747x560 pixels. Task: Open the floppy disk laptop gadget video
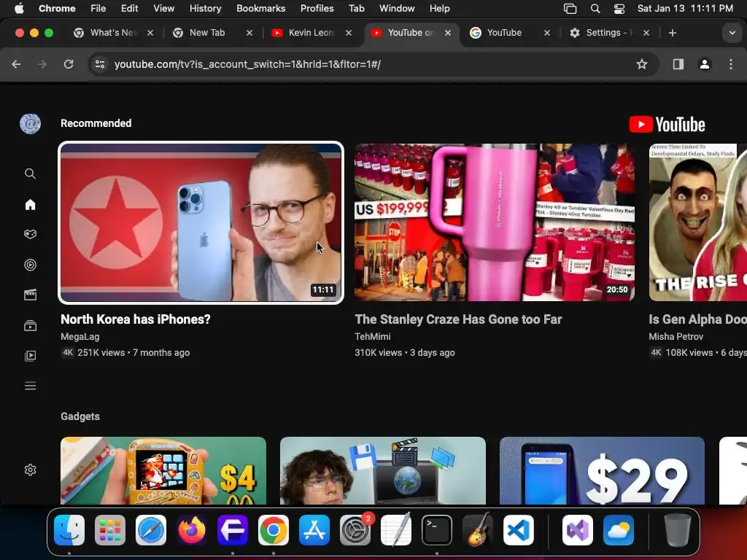point(382,470)
